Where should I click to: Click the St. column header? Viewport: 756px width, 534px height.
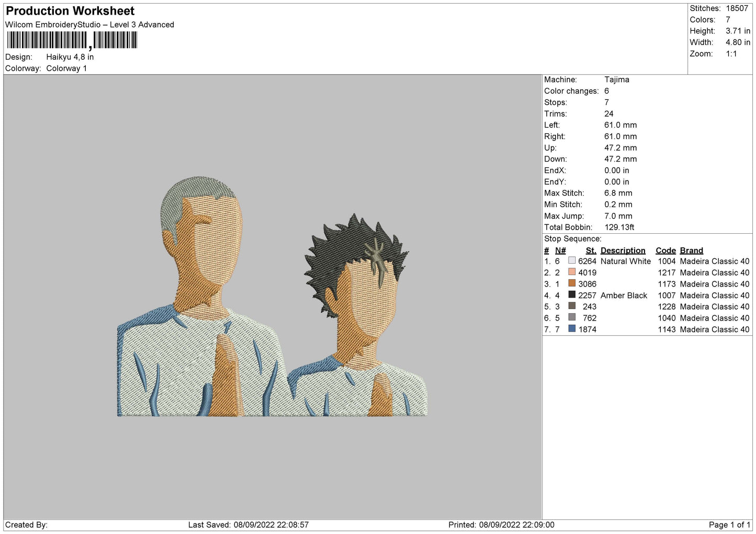pos(591,251)
